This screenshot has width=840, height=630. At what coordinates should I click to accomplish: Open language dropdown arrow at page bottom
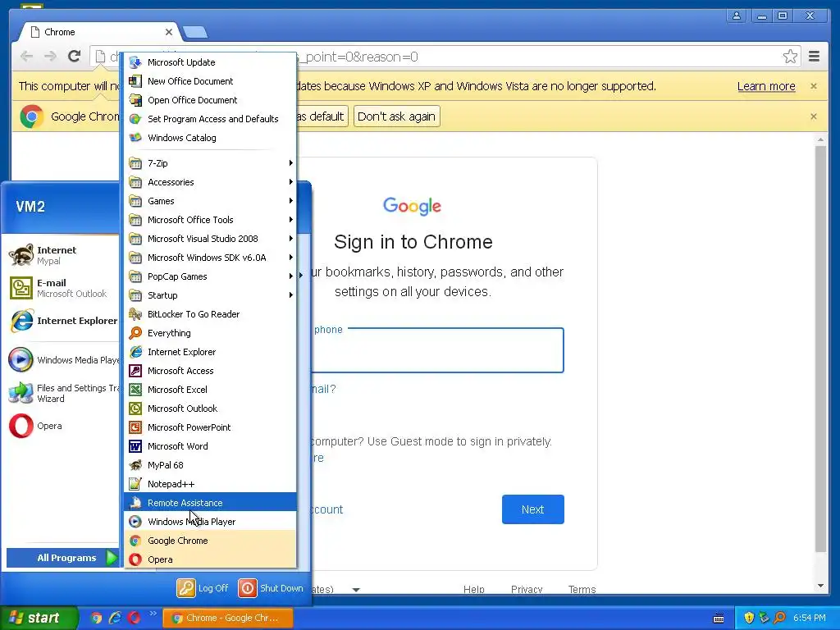tap(356, 590)
